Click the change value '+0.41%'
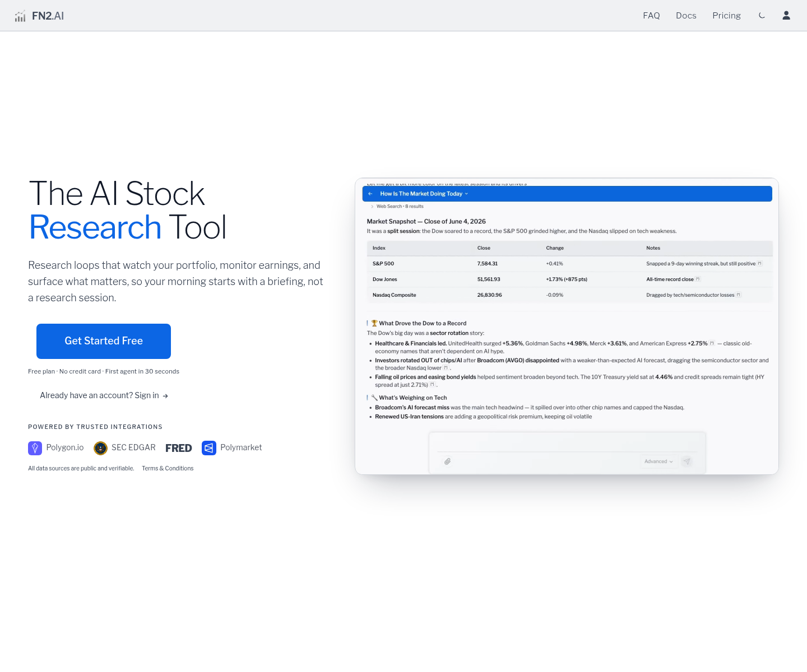 point(555,263)
